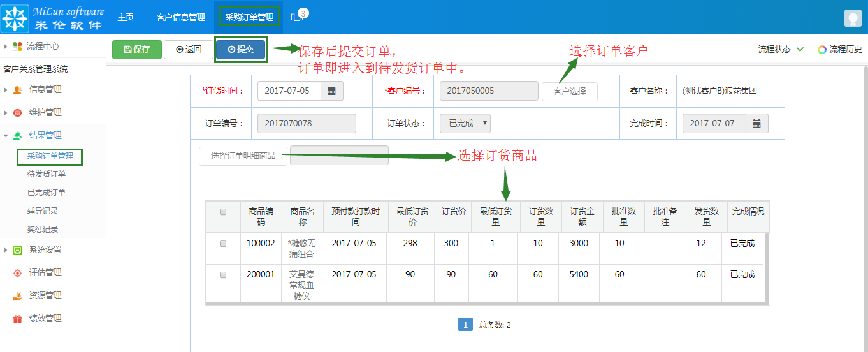Toggle the select-all checkbox in table header
The image size is (868, 352).
click(223, 212)
